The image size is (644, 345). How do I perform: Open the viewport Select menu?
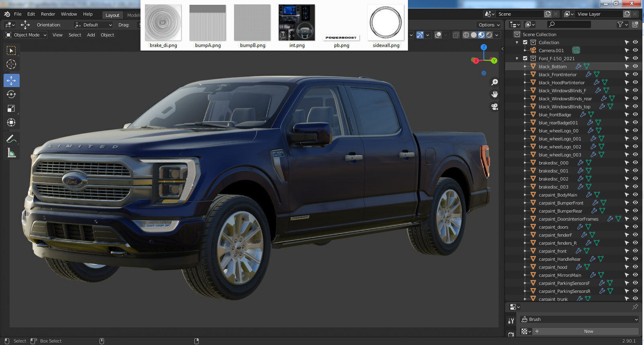(x=75, y=35)
